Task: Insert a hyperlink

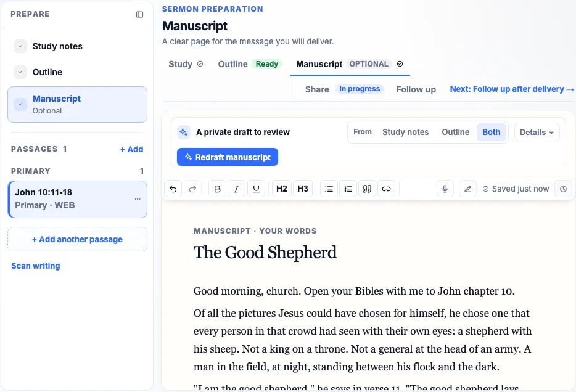Action: [386, 189]
